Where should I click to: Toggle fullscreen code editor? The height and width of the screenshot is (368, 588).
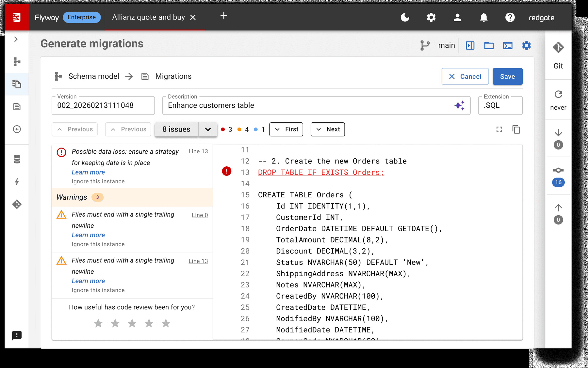tap(499, 130)
